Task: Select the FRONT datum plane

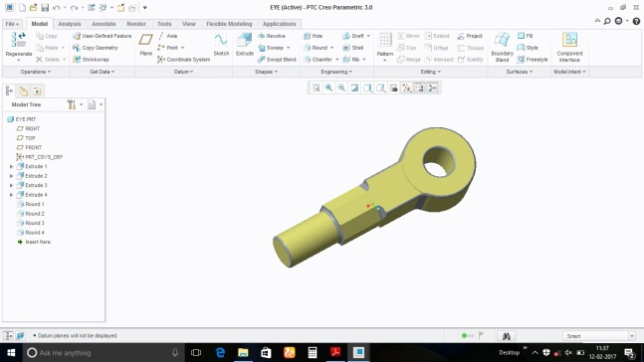Action: (30, 148)
